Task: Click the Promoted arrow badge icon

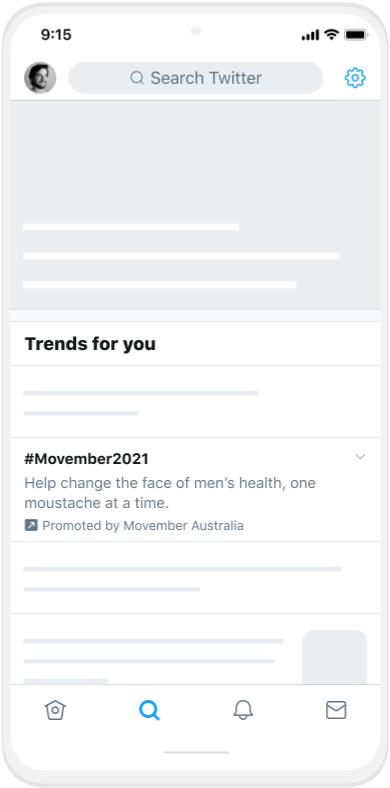Action: (31, 525)
